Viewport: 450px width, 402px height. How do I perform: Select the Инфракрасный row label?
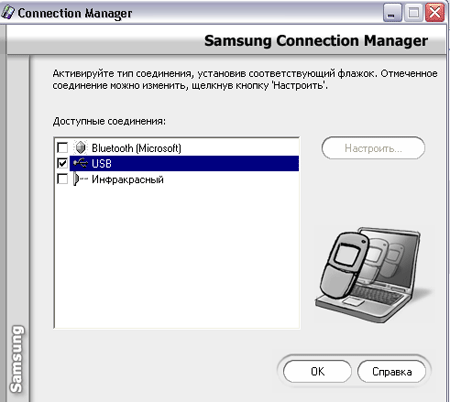pyautogui.click(x=127, y=180)
